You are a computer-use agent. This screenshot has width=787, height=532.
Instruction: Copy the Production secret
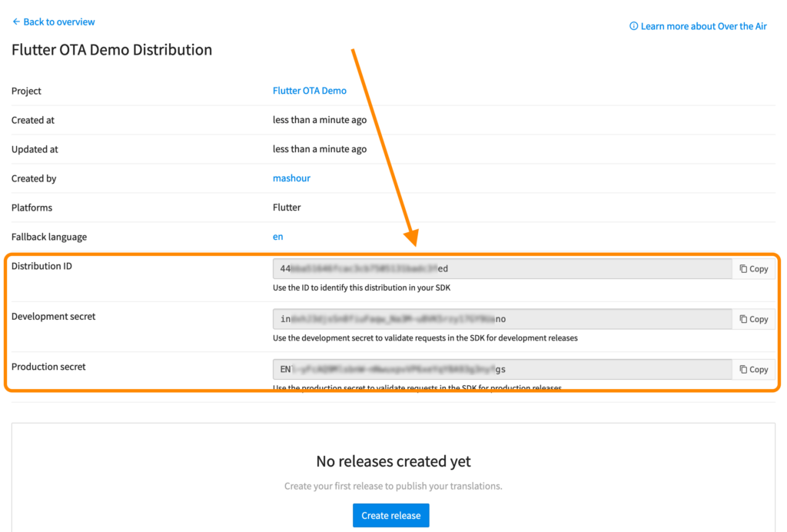pos(753,369)
